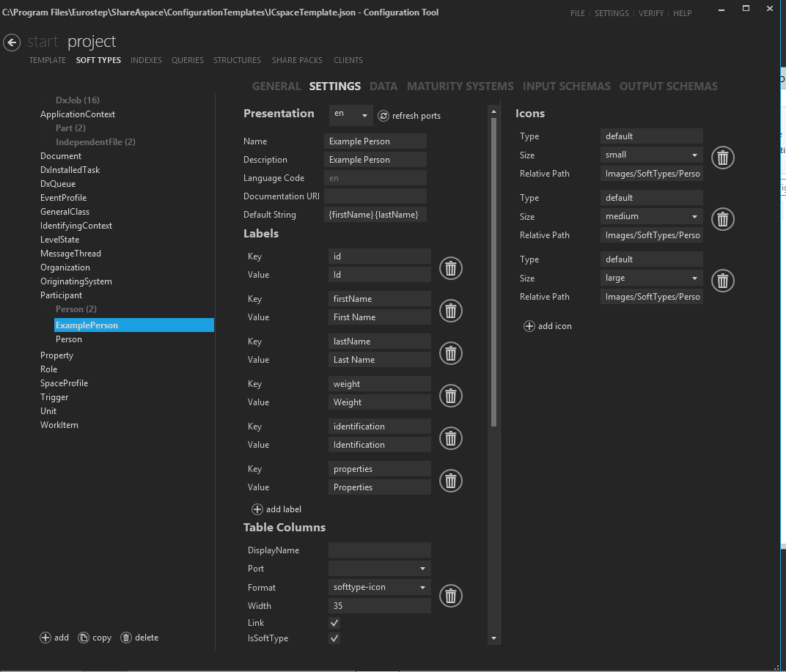Viewport: 786px width, 672px height.
Task: Remove the properties label via trash icon
Action: tap(451, 481)
